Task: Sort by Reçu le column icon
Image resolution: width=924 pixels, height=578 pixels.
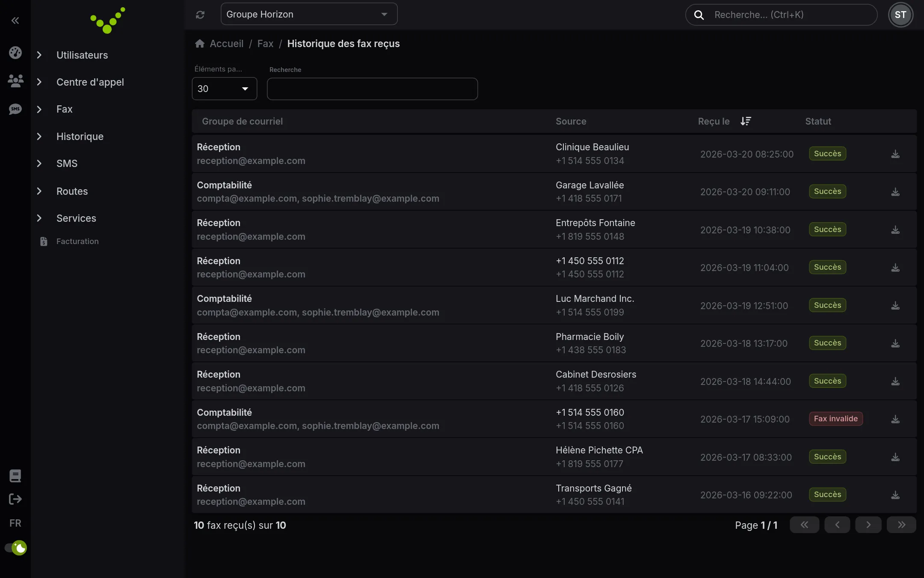Action: click(x=746, y=121)
